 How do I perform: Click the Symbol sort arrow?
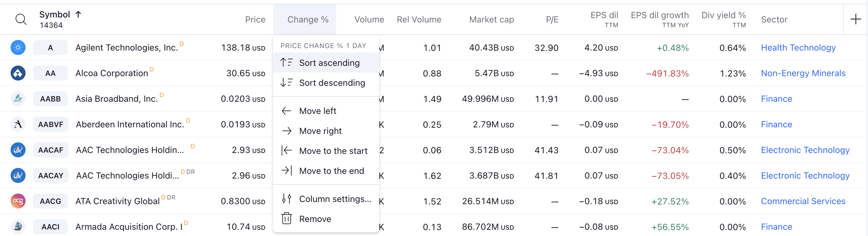click(78, 14)
